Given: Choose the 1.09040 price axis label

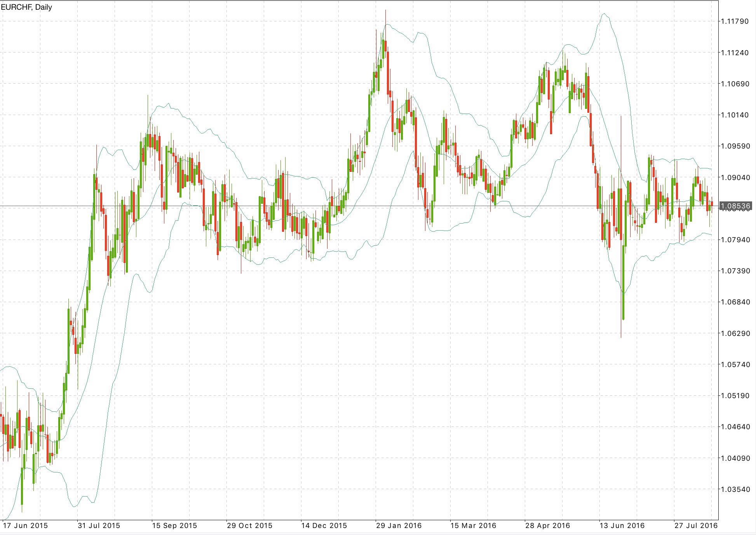Looking at the screenshot, I should click(735, 177).
